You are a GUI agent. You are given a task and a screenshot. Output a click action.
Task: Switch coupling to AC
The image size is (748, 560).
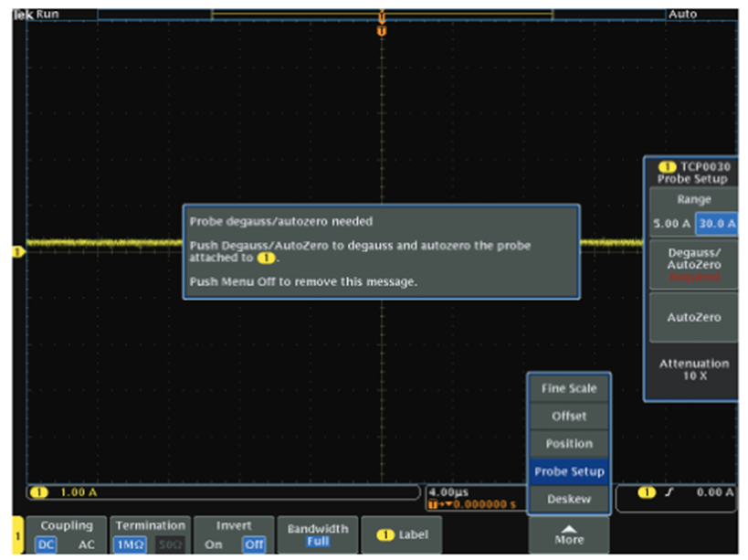(x=86, y=544)
